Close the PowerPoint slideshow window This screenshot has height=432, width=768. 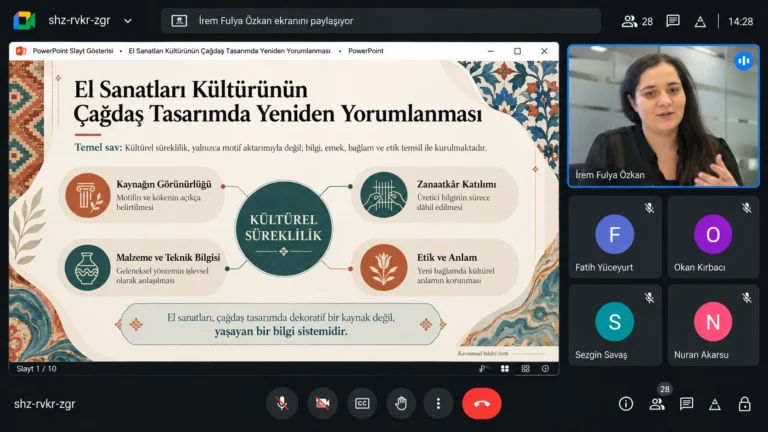[544, 51]
